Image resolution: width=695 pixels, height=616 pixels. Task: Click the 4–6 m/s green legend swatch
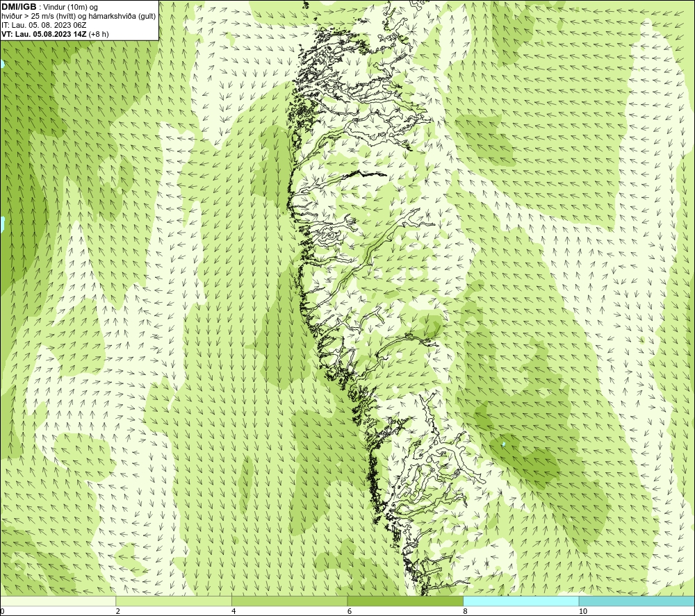click(x=289, y=601)
